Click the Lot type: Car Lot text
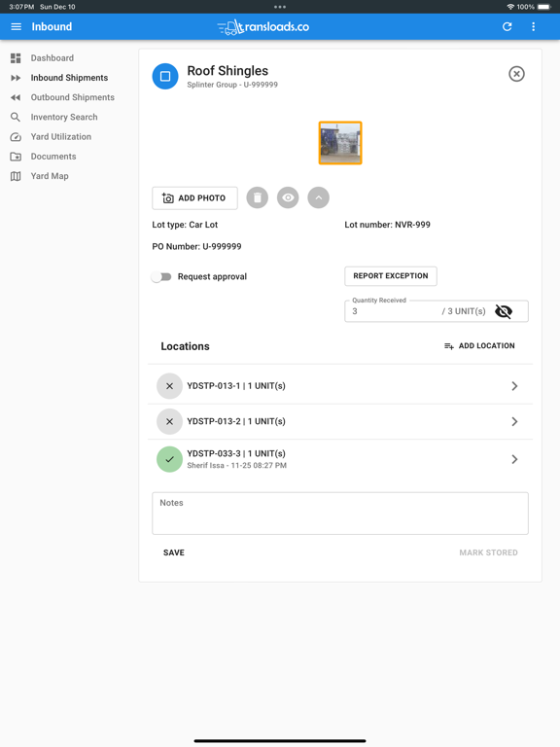The height and width of the screenshot is (747, 560). (x=185, y=225)
